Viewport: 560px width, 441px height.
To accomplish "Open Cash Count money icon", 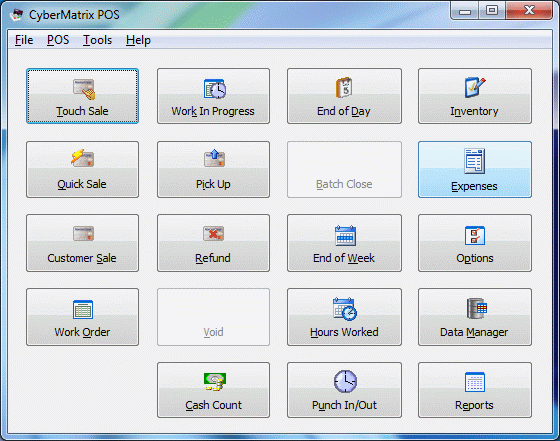I will (x=215, y=382).
